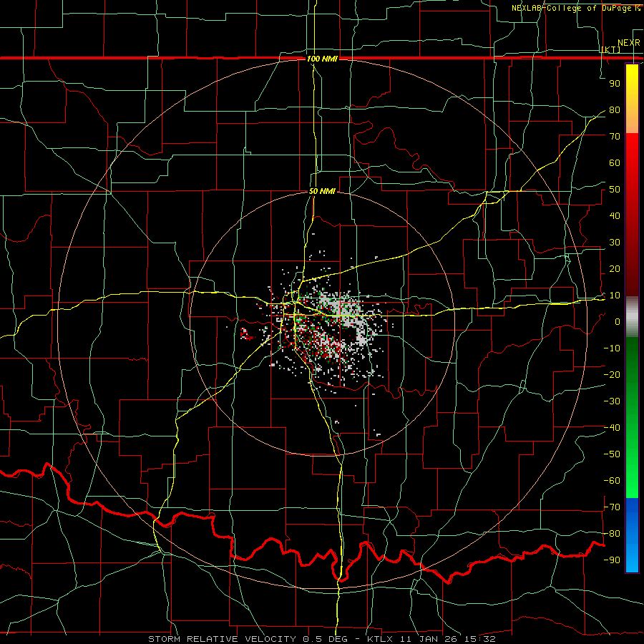644x644 pixels.
Task: Select the -50 scale value
Action: [612, 454]
